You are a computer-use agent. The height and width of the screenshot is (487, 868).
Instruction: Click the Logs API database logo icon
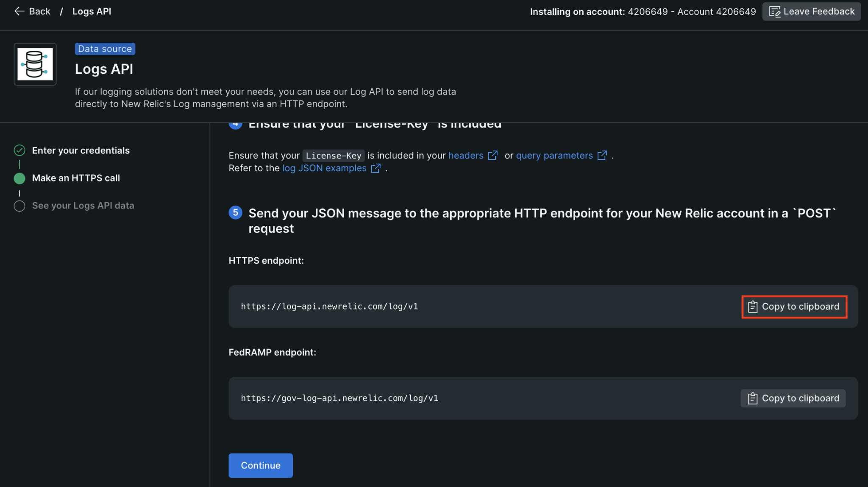click(x=35, y=64)
